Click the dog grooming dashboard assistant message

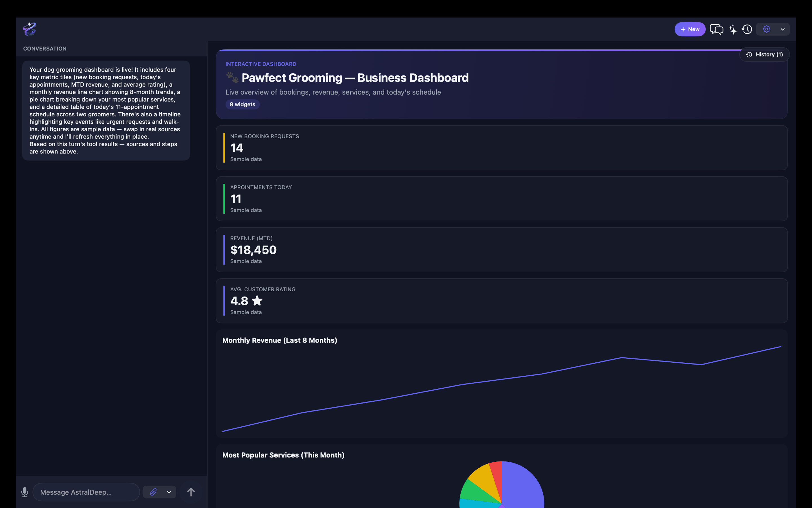pos(106,111)
